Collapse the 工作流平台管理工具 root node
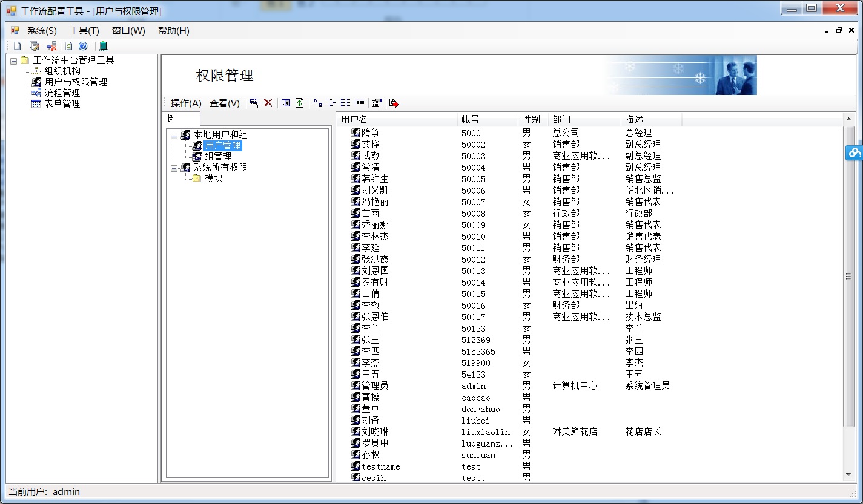863x504 pixels. 13,61
